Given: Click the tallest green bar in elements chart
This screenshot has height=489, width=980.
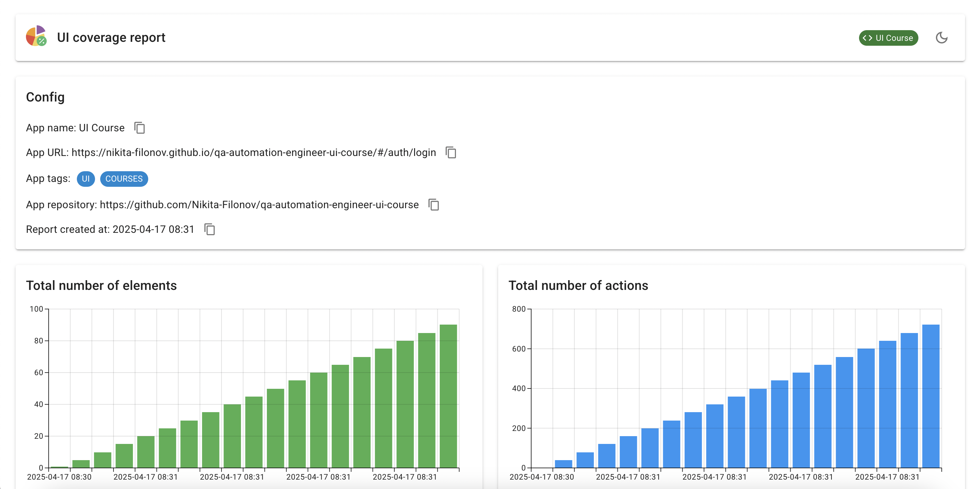Looking at the screenshot, I should tap(448, 396).
